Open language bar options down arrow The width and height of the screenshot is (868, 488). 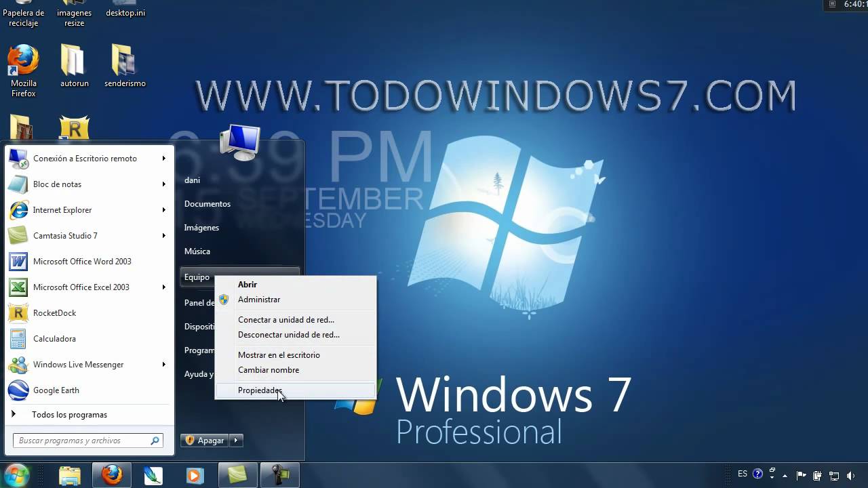pos(773,477)
